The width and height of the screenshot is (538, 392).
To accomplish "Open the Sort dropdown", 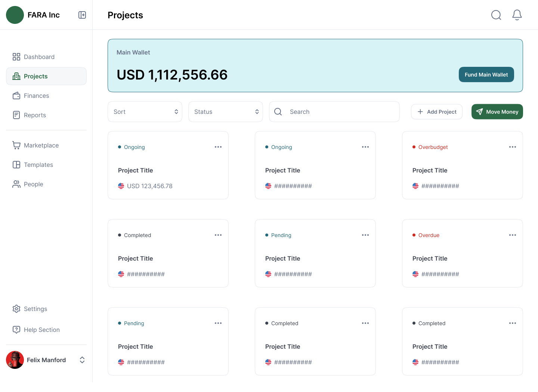I will (145, 112).
